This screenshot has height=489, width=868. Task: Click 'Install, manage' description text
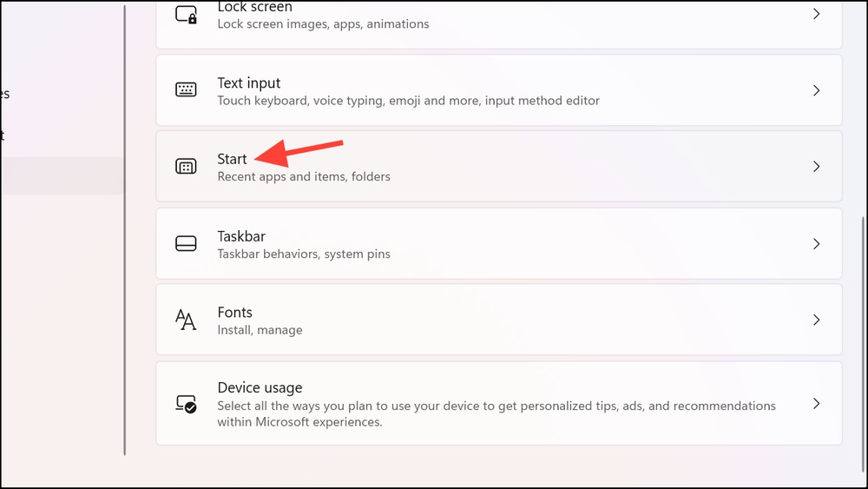260,330
